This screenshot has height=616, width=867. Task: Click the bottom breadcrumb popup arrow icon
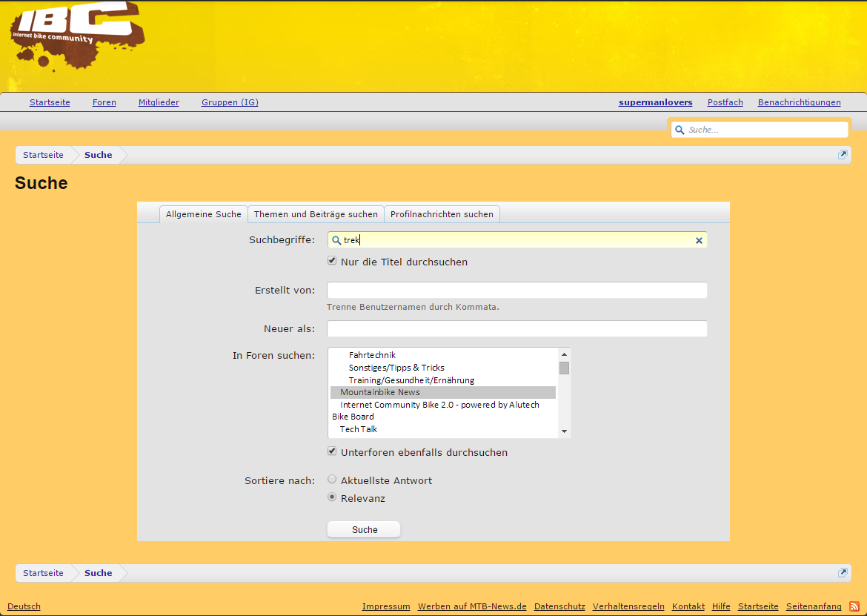coord(843,573)
